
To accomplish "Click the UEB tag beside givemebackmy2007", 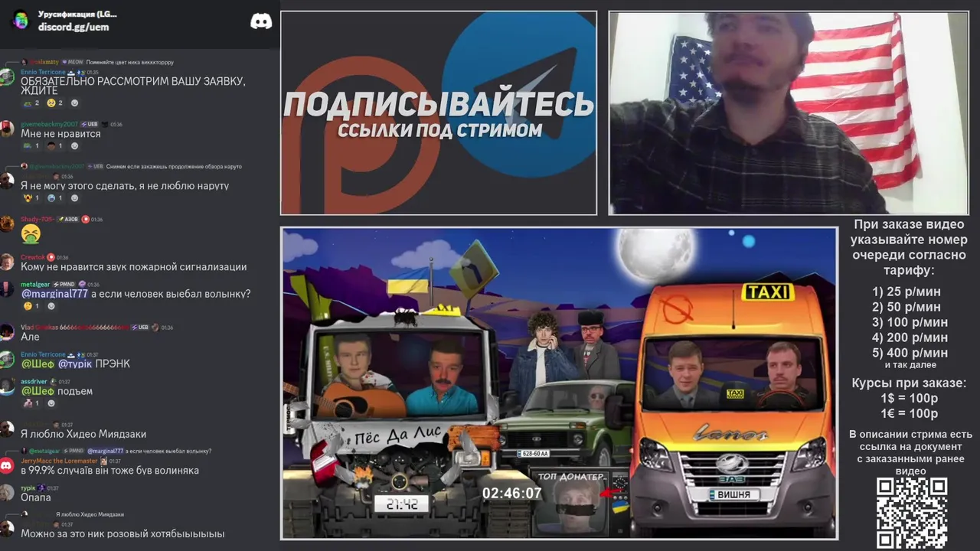I will click(90, 124).
